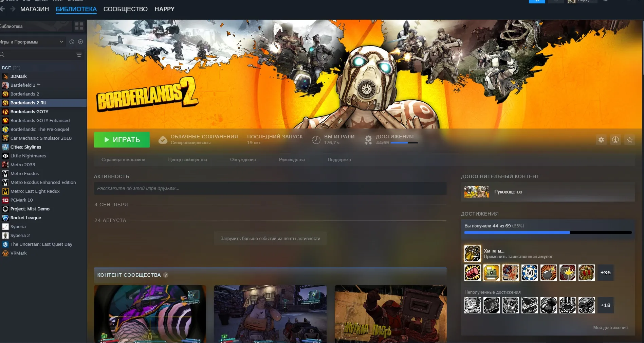Open community content help question mark
Image resolution: width=644 pixels, height=343 pixels.
(x=166, y=275)
